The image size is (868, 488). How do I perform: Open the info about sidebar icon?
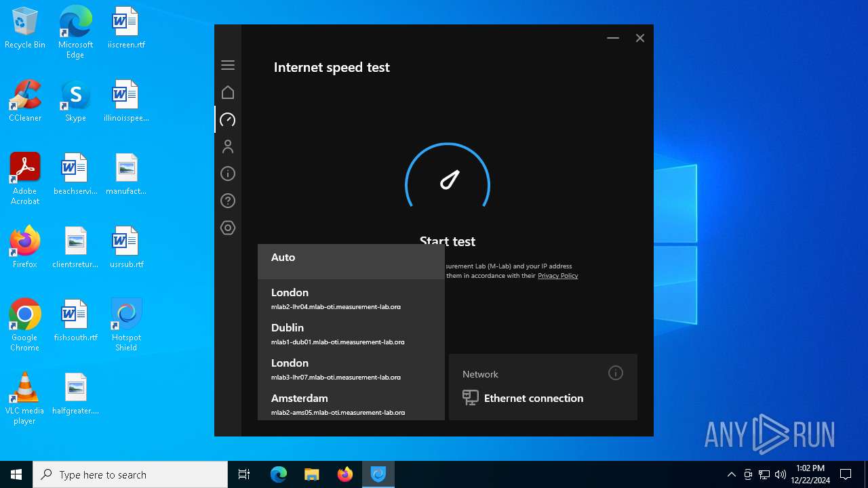click(228, 174)
